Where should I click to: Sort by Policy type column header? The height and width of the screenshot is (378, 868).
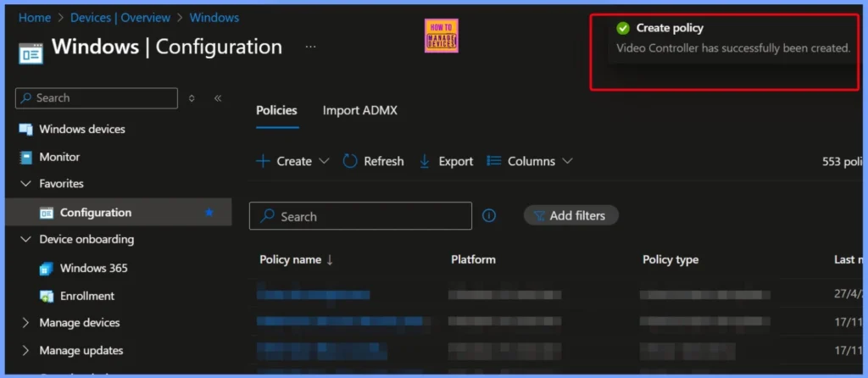click(x=670, y=259)
